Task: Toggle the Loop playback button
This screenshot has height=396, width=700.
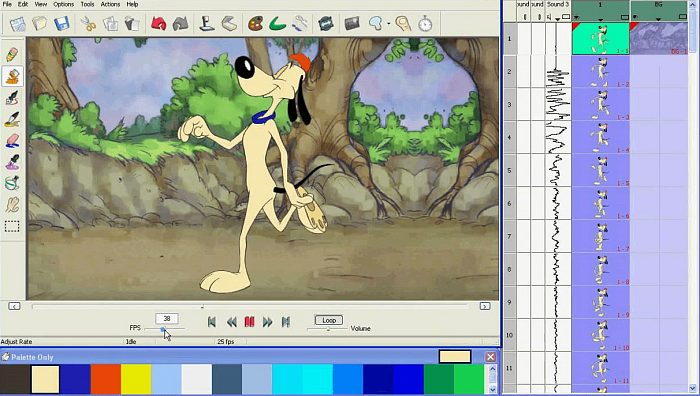Action: tap(329, 320)
